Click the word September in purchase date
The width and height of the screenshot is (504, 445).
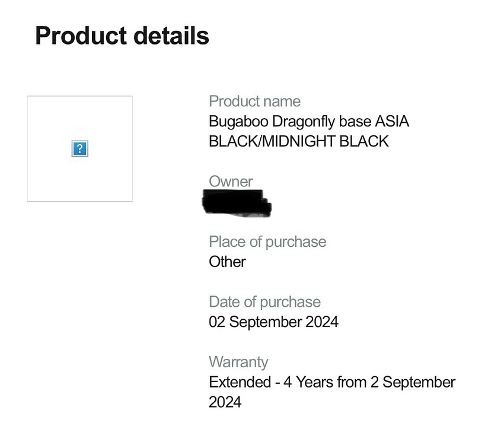click(266, 322)
